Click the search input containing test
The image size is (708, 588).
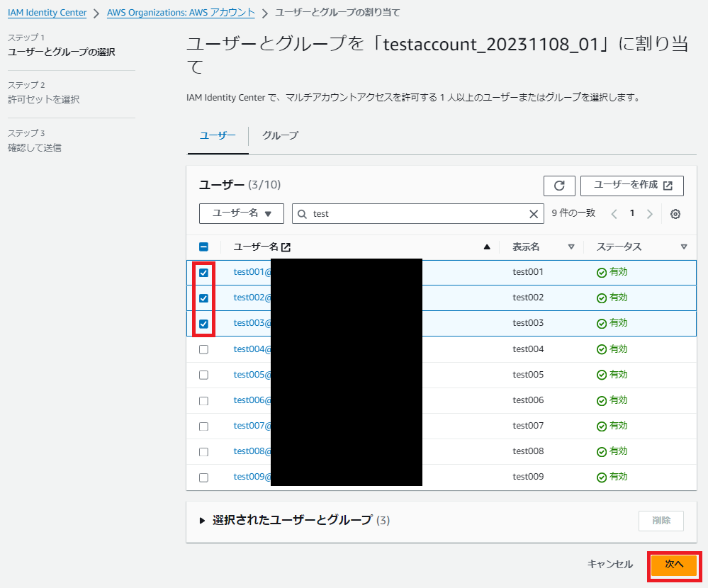point(417,213)
